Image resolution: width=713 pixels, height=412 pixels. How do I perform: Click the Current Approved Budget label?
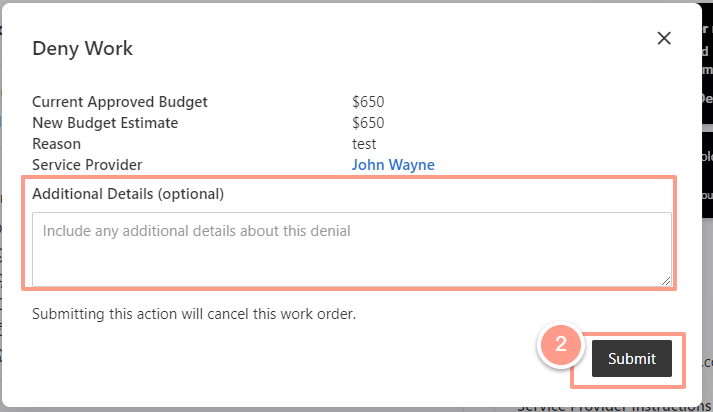point(120,102)
